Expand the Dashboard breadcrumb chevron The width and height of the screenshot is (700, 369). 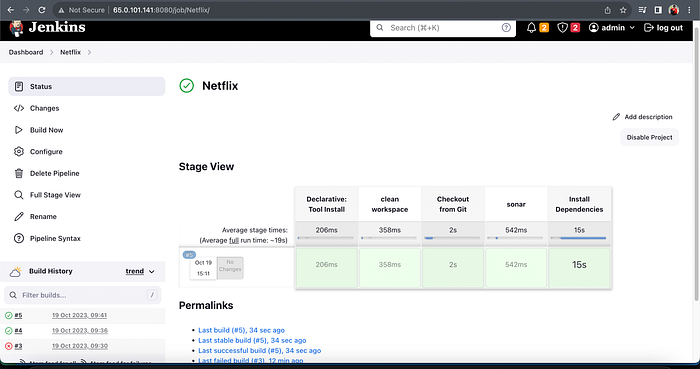(51, 52)
